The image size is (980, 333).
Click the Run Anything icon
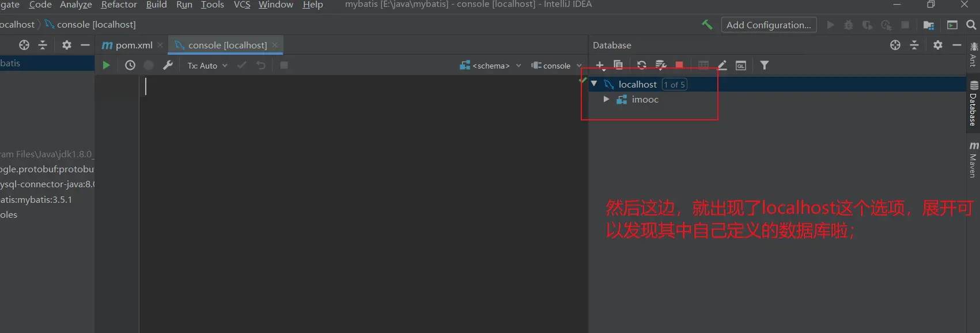[x=952, y=25]
